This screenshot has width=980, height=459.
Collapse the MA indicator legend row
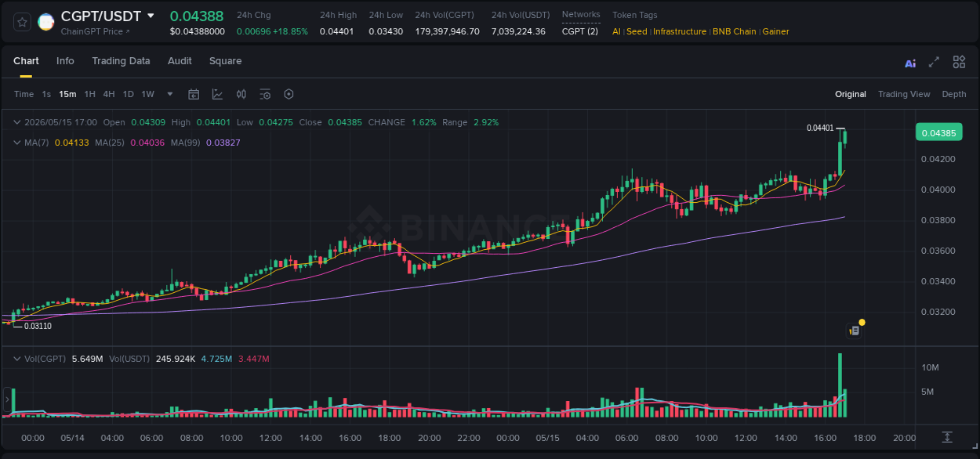point(17,143)
